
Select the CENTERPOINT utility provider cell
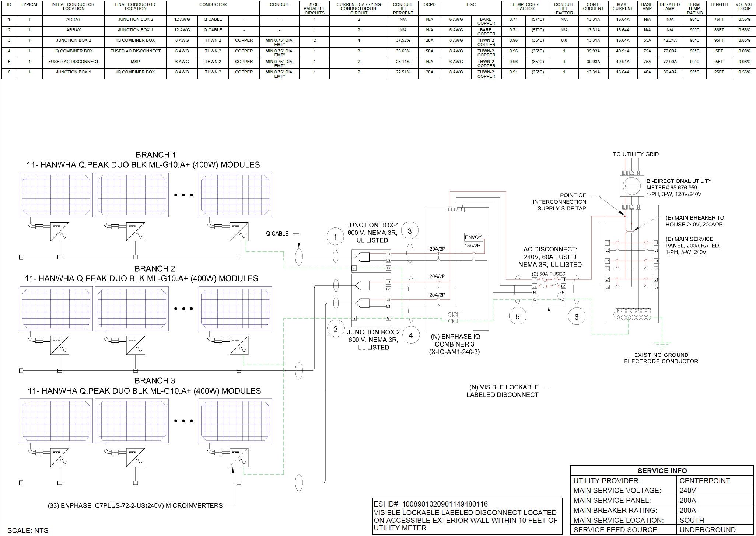[x=704, y=481]
